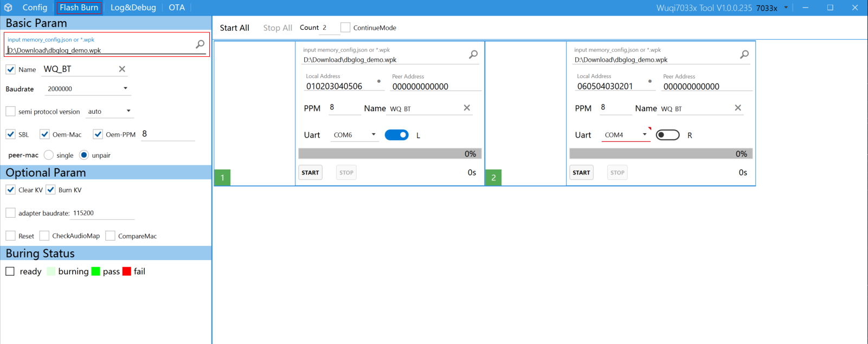Click the browse icon in Basic Param file field
The image size is (868, 344).
200,44
